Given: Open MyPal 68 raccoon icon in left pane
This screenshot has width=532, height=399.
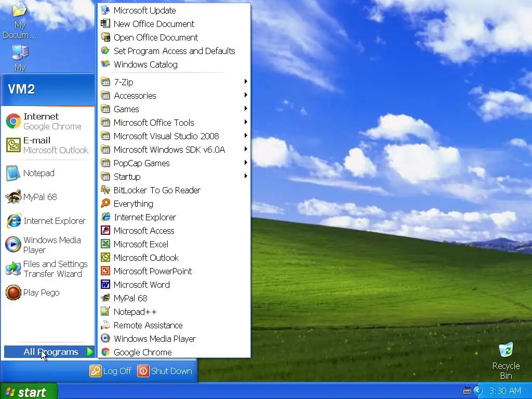Looking at the screenshot, I should coord(13,197).
